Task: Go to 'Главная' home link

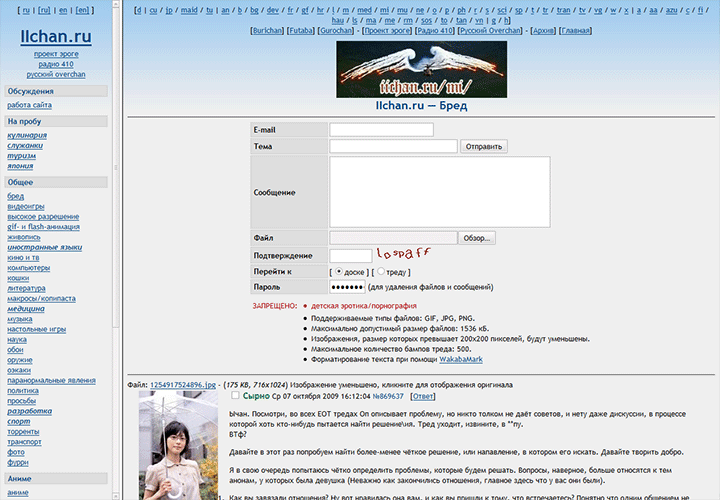Action: 575,31
